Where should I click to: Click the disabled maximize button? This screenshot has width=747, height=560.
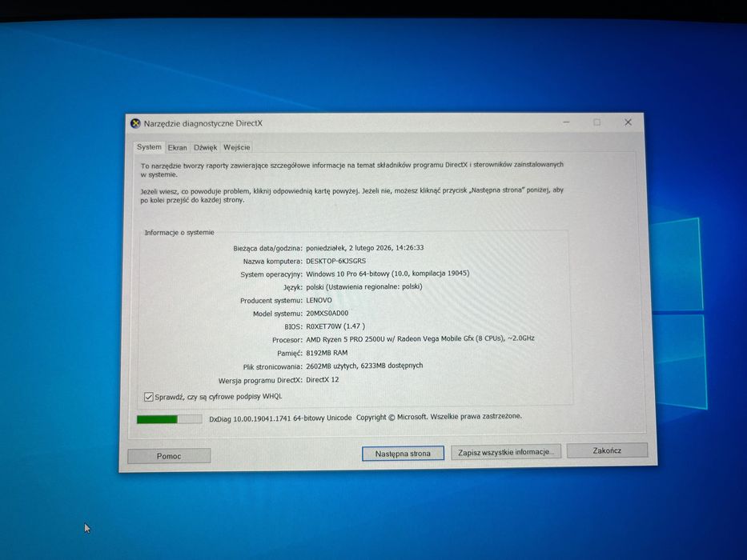click(597, 122)
